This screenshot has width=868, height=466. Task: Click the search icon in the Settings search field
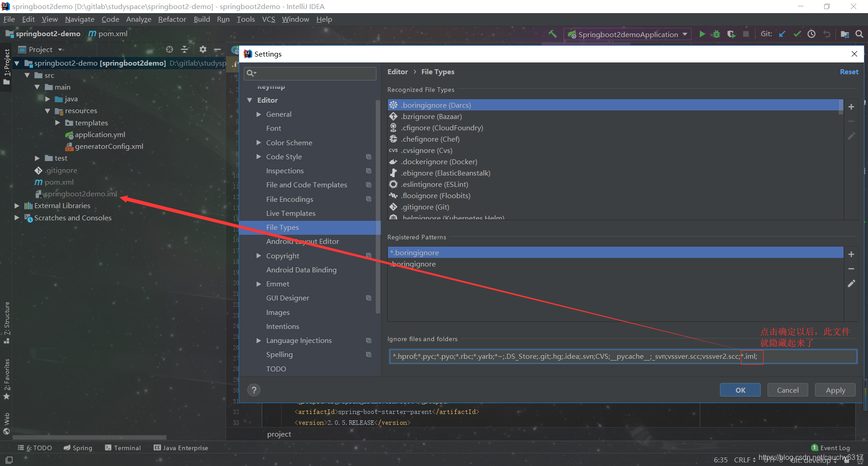point(251,73)
